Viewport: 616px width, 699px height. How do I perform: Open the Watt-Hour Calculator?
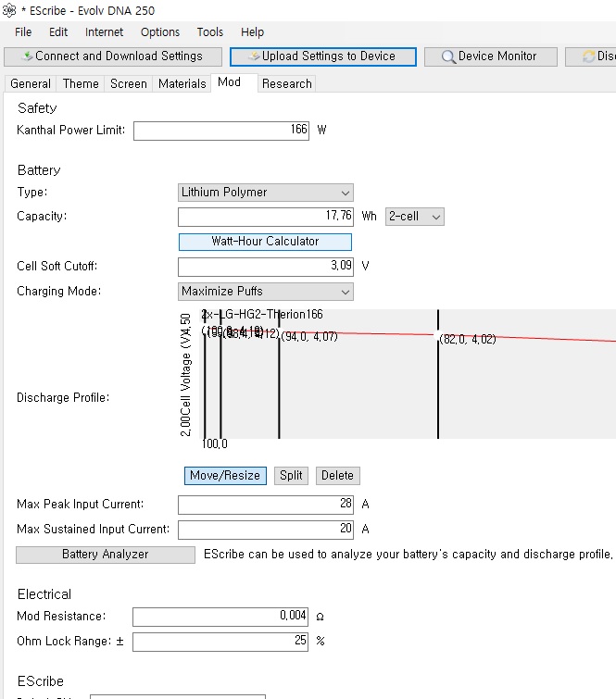[x=265, y=242]
